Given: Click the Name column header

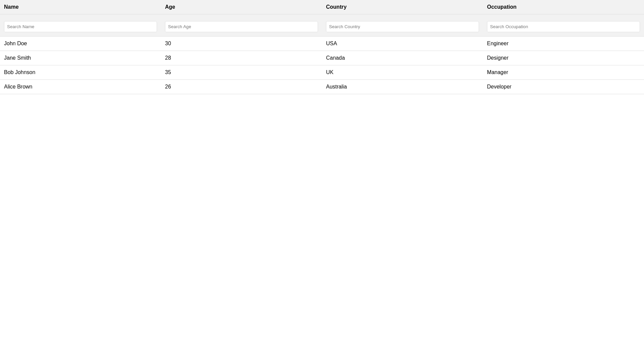Looking at the screenshot, I should tap(11, 7).
